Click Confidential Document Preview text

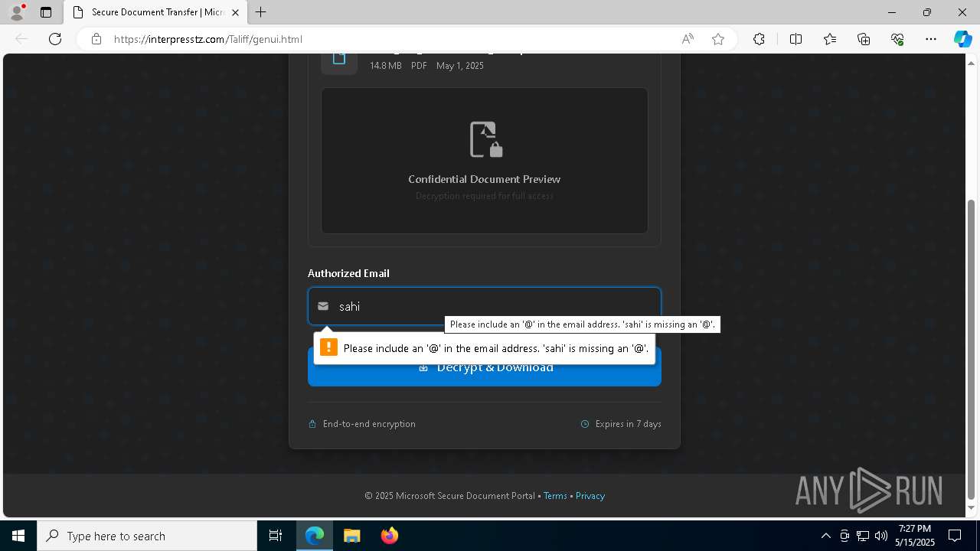(485, 179)
